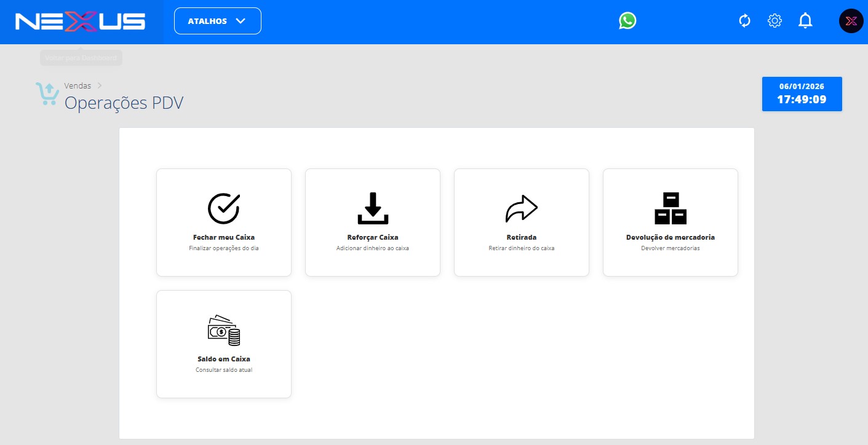Go to Vendas in the breadcrumb
This screenshot has height=445, width=868.
78,86
